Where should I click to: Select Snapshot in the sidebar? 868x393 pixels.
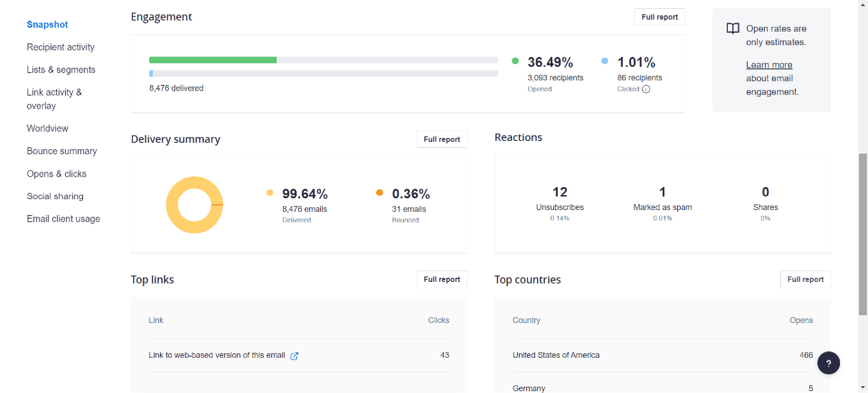point(47,25)
